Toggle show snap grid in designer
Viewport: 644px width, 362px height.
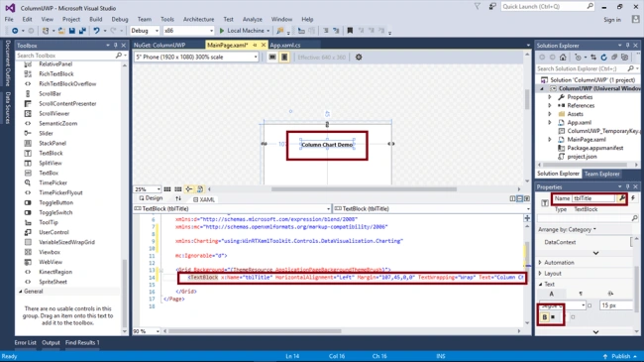[x=167, y=189]
